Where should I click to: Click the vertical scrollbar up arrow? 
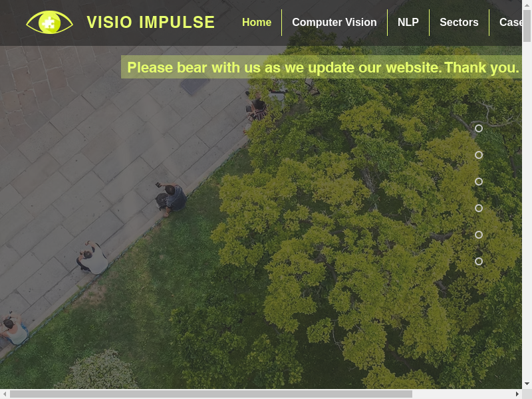527,5
